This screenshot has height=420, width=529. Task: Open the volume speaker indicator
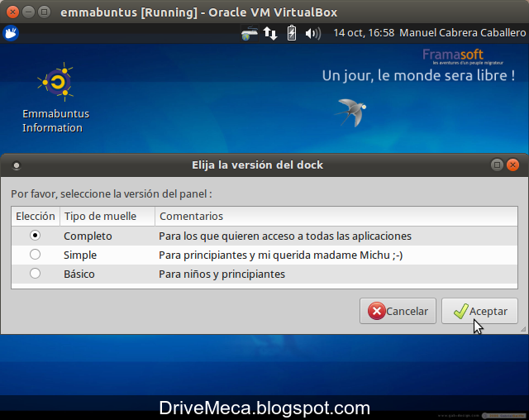point(312,33)
